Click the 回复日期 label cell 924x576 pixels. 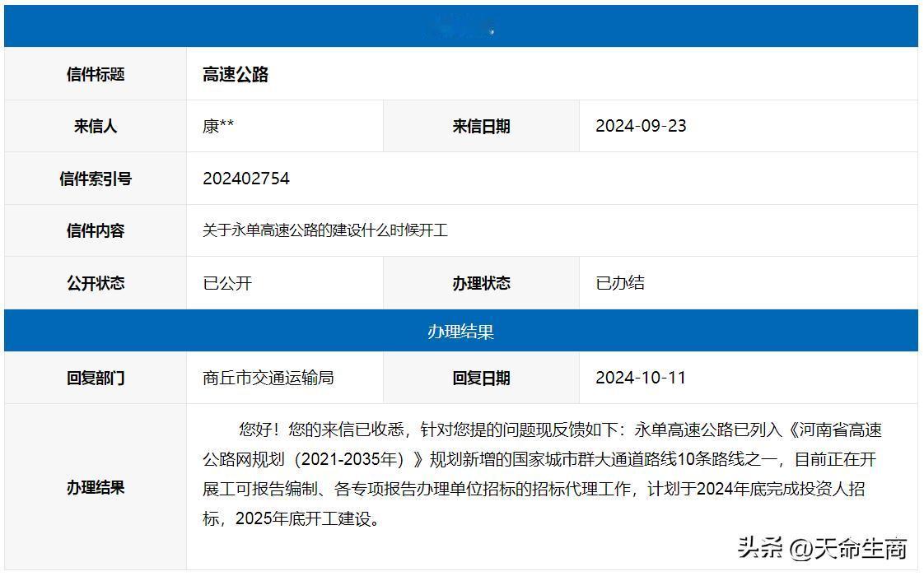click(482, 379)
